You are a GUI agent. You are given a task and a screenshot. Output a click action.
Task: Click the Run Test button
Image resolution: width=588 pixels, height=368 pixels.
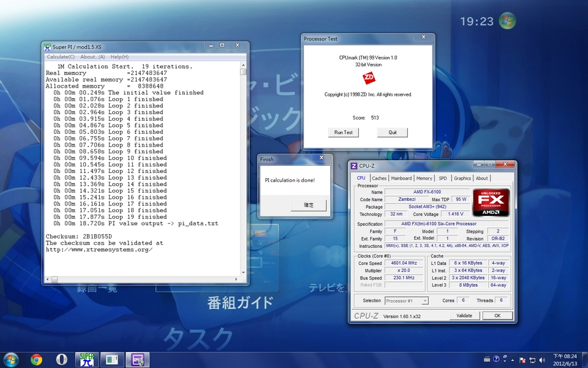click(x=343, y=132)
